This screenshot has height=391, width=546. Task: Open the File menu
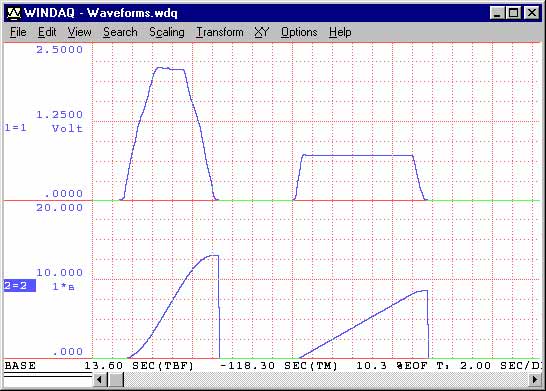18,32
